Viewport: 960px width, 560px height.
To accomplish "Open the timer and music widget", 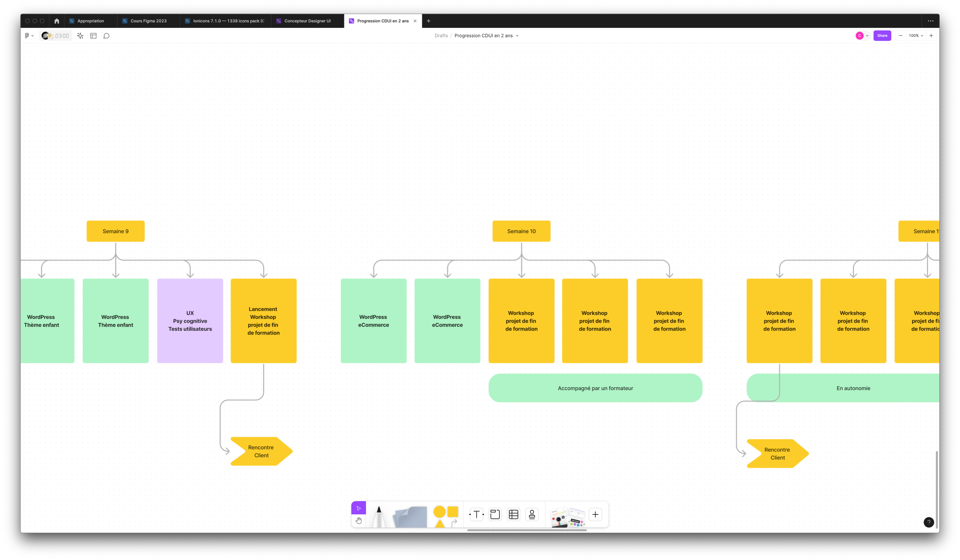I will point(56,36).
